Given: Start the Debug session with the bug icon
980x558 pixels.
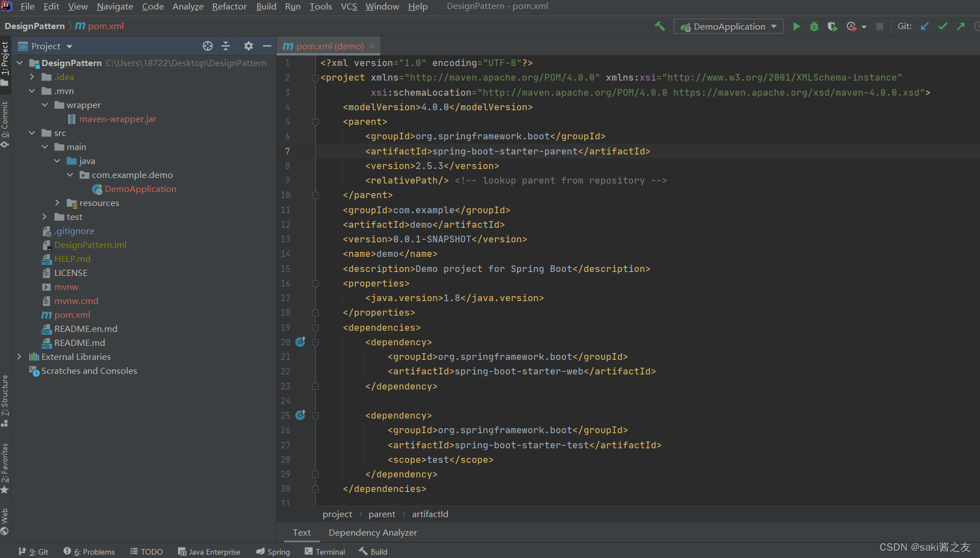Looking at the screenshot, I should (x=814, y=26).
